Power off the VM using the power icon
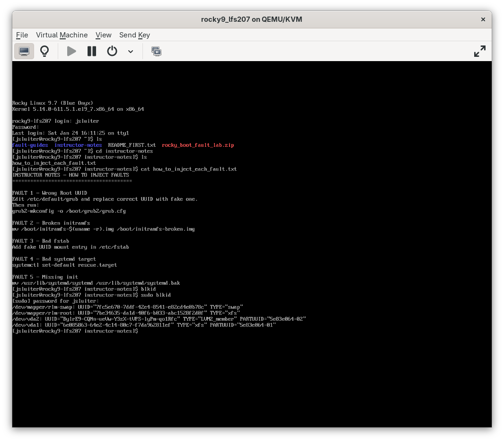 coord(112,51)
